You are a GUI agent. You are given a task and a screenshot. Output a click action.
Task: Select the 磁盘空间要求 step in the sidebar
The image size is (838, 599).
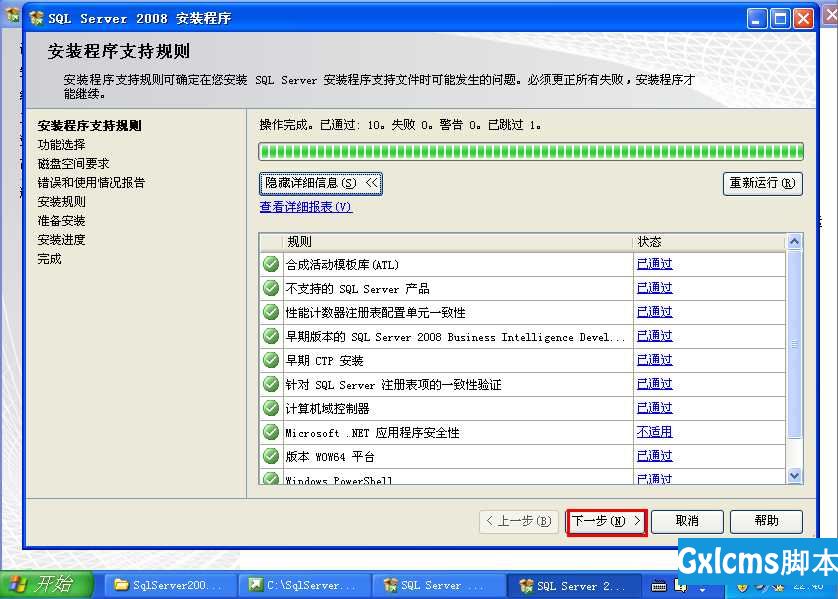coord(73,164)
